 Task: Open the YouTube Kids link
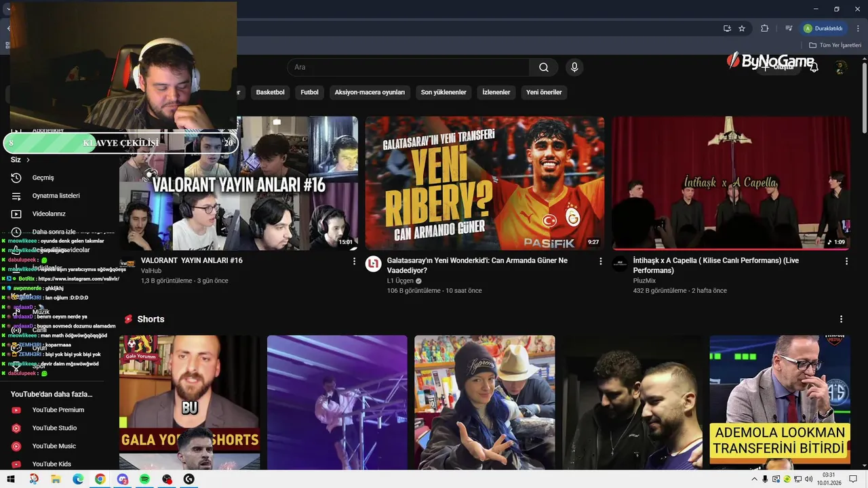click(52, 464)
